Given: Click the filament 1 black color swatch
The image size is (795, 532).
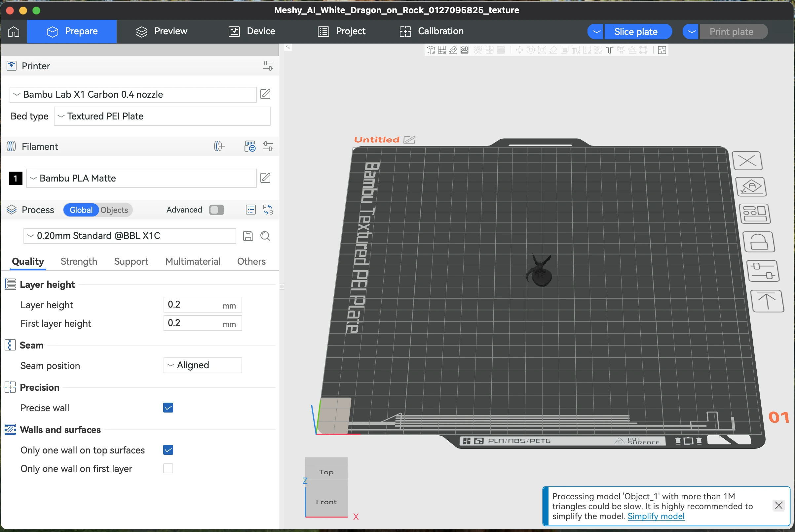Looking at the screenshot, I should (x=15, y=178).
